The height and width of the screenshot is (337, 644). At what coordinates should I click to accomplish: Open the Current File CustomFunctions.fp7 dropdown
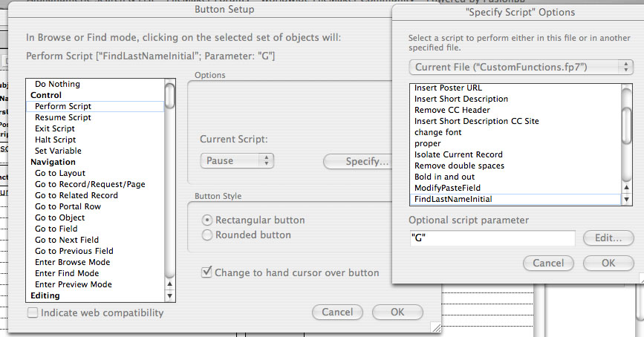(x=521, y=67)
